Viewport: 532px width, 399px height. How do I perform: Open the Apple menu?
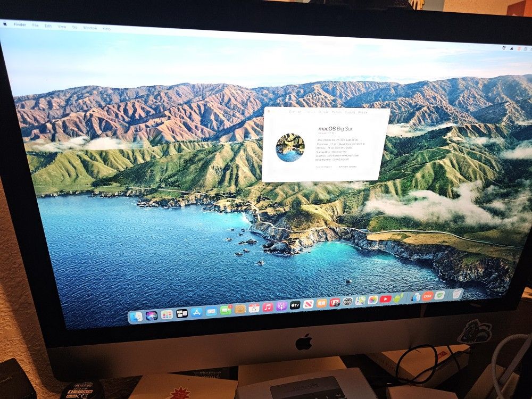pos(5,24)
